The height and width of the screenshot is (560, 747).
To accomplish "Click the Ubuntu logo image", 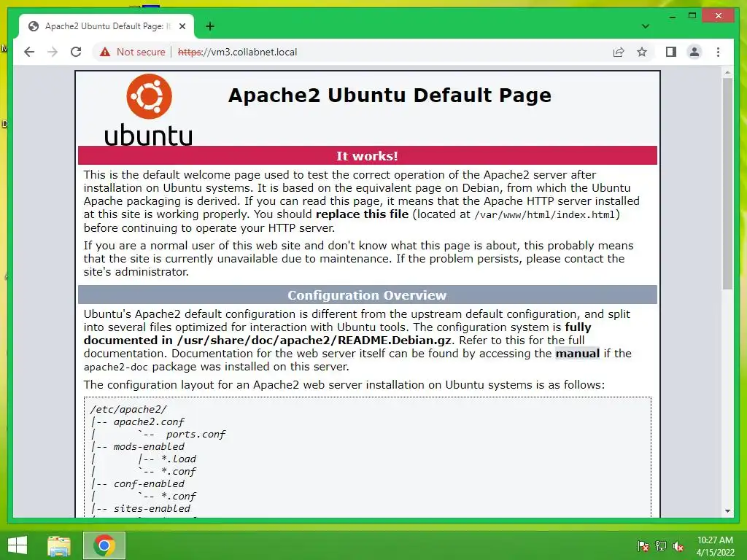I will 149,109.
